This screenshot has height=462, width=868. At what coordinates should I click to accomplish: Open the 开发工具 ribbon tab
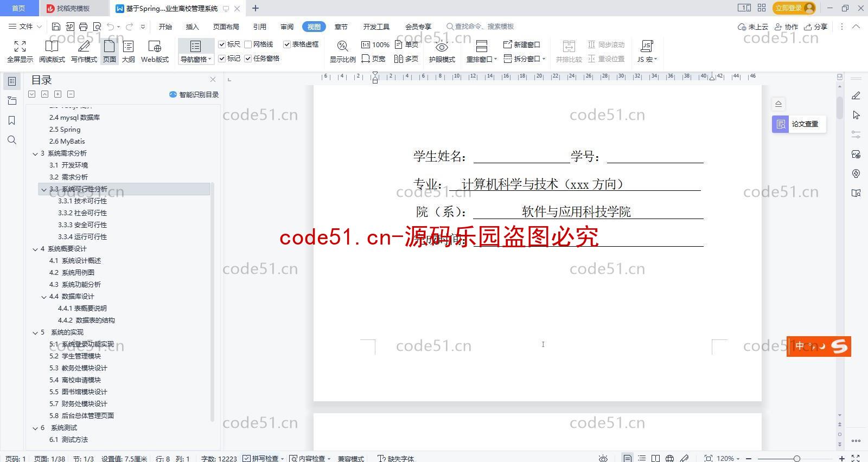coord(376,27)
